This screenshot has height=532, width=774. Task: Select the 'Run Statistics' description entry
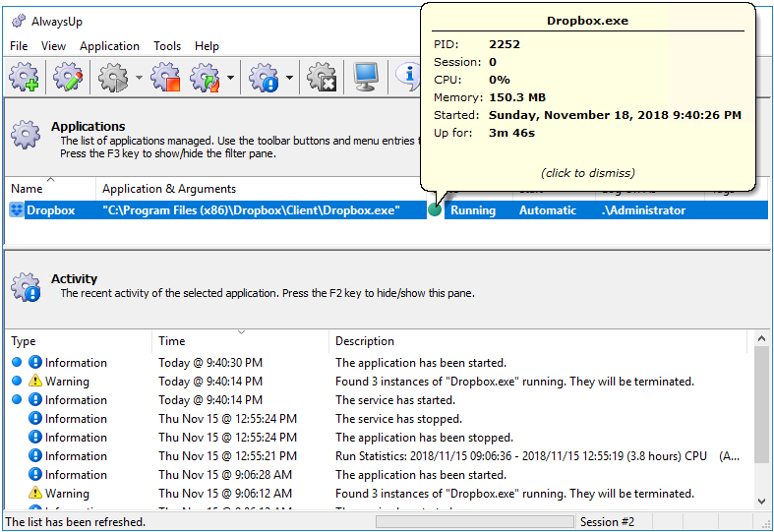point(537,456)
